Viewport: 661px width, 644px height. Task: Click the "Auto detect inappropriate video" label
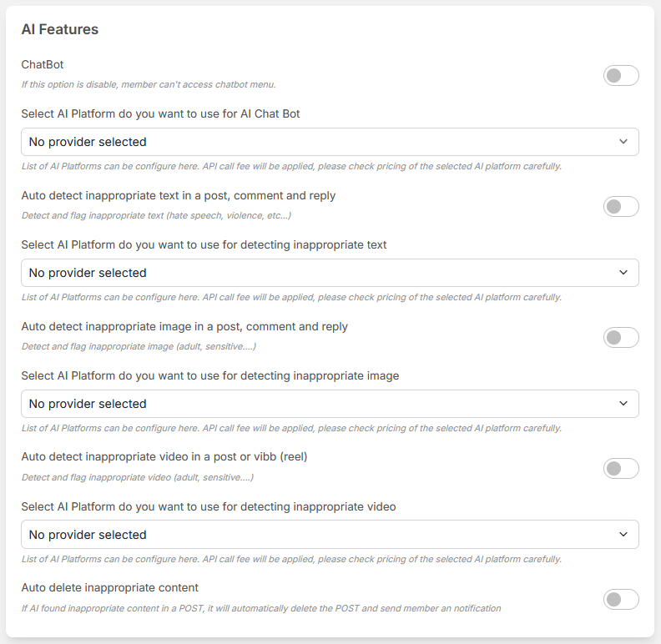click(164, 457)
